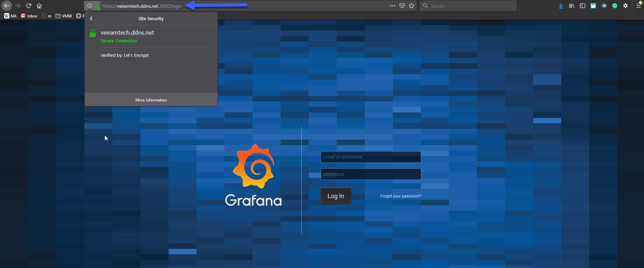Go back with the browser back arrow

[7, 6]
